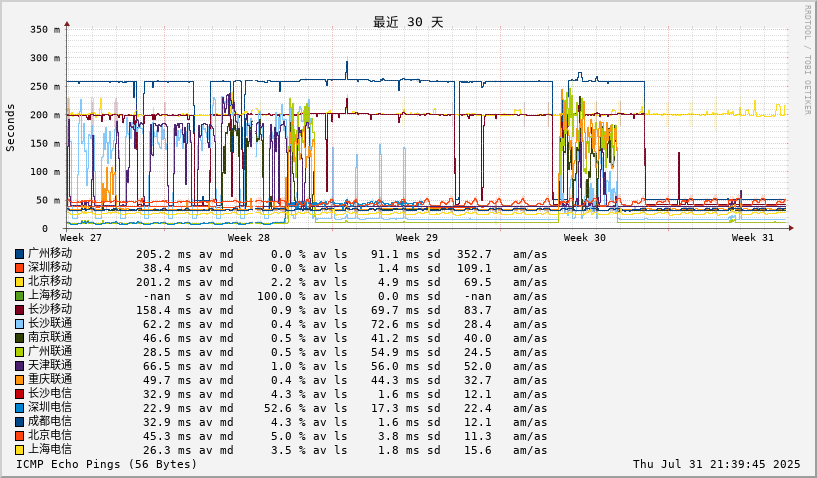Click the Week 28 x-axis label
The width and height of the screenshot is (817, 478).
point(249,238)
